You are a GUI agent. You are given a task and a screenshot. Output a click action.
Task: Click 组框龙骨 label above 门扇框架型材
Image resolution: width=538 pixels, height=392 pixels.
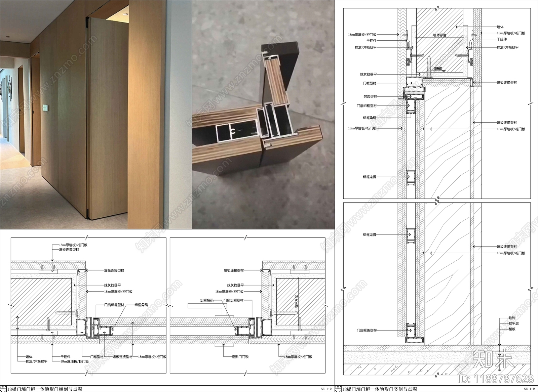[370, 235]
